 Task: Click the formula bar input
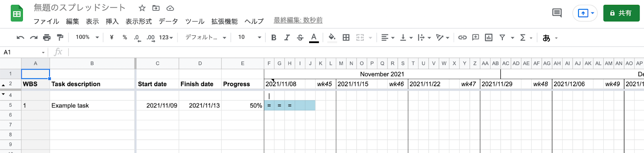tap(356, 52)
